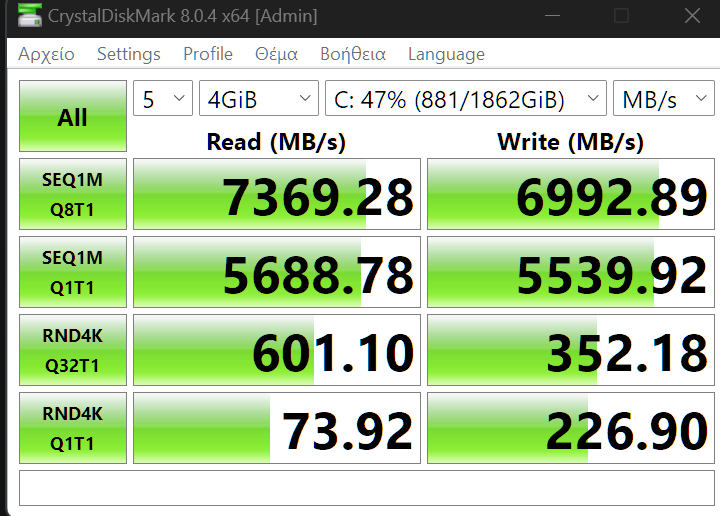Close the CrystalDiskMark window
The image size is (720, 516).
[692, 16]
